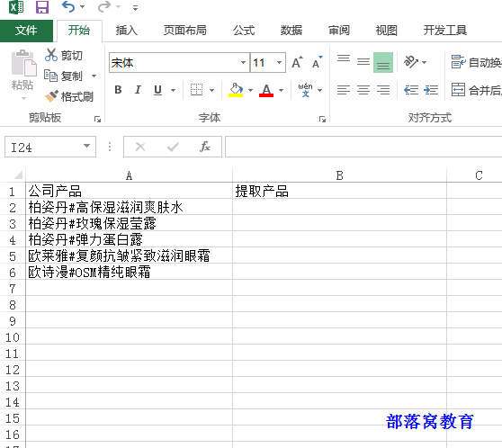The image size is (502, 448).
Task: Click Increase Indent icon
Action: 431,90
